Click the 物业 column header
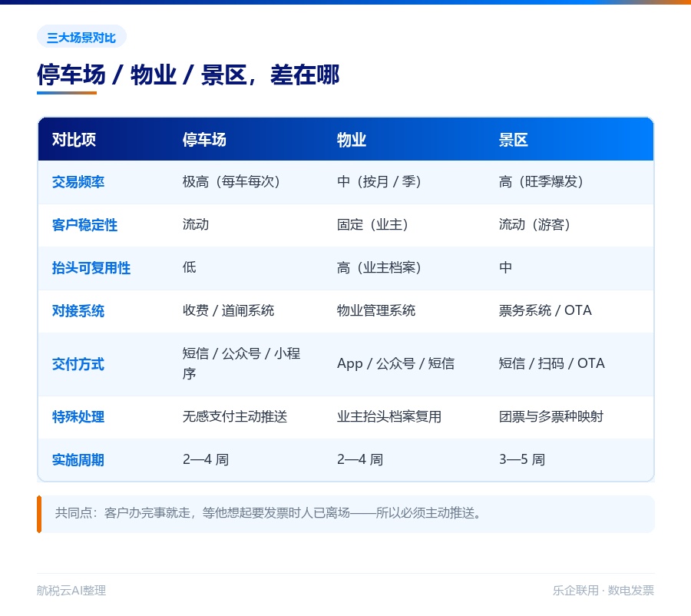Viewport: 691px width, 616px height. pyautogui.click(x=352, y=140)
